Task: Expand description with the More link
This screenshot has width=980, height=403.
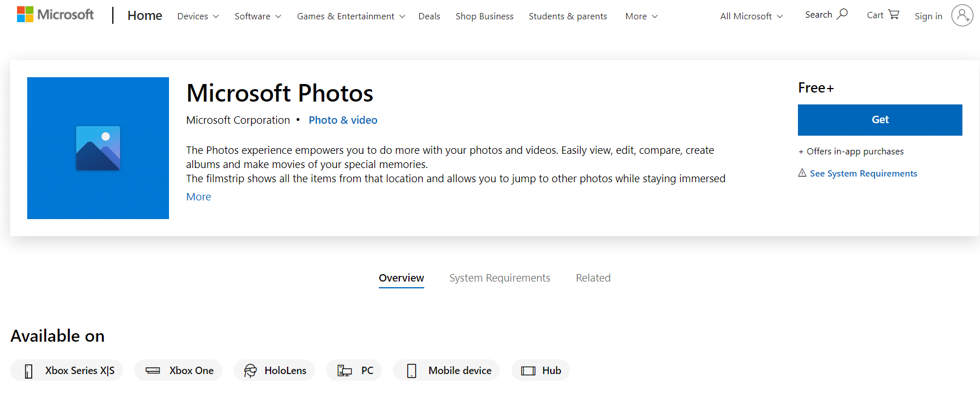Action: (x=198, y=197)
